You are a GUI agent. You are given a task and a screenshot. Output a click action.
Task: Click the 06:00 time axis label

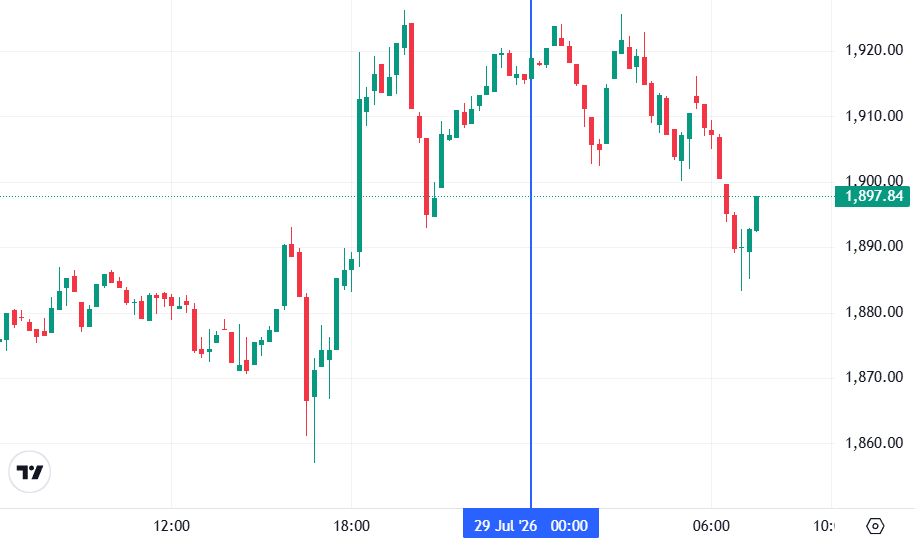[711, 526]
